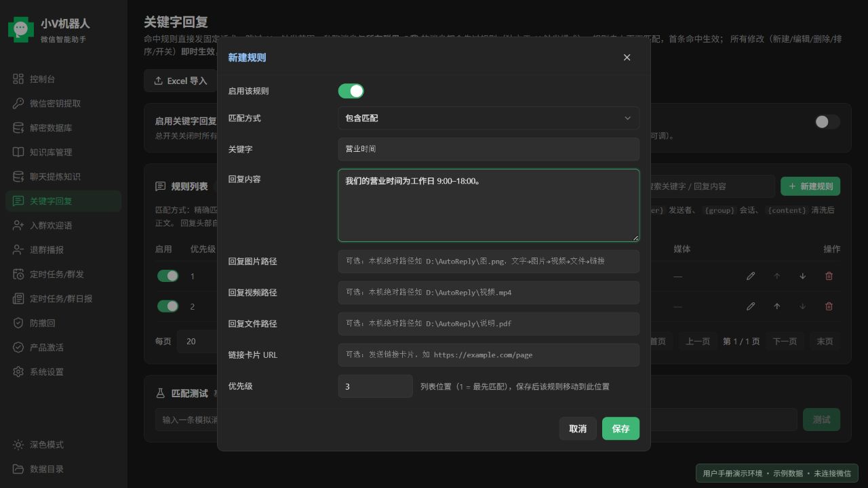Image resolution: width=868 pixels, height=488 pixels.
Task: Click the 用户手册演示环境 status badge
Action: (777, 473)
